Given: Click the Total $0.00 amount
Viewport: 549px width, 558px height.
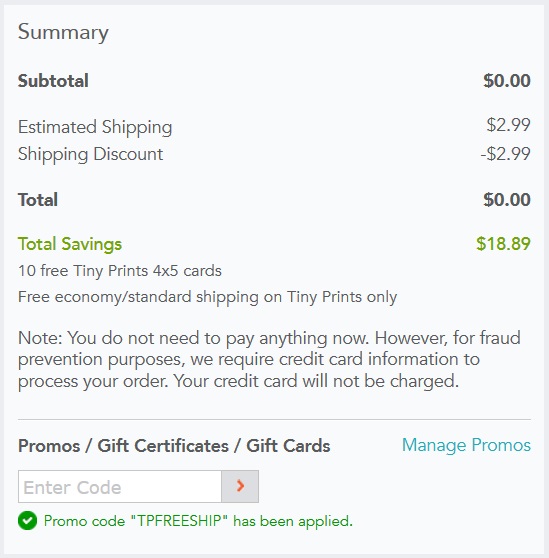Looking at the screenshot, I should point(507,200).
